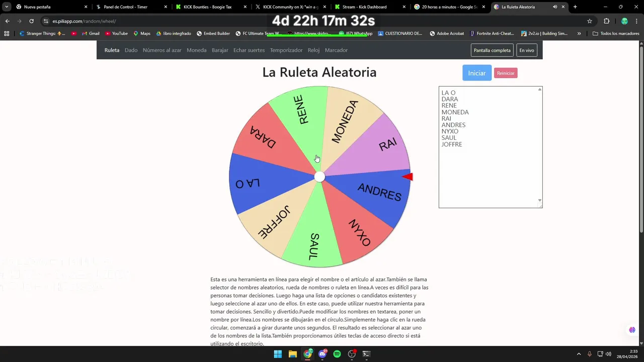This screenshot has height=362, width=644.
Task: Open the volume speaker tray icon
Action: 608,354
